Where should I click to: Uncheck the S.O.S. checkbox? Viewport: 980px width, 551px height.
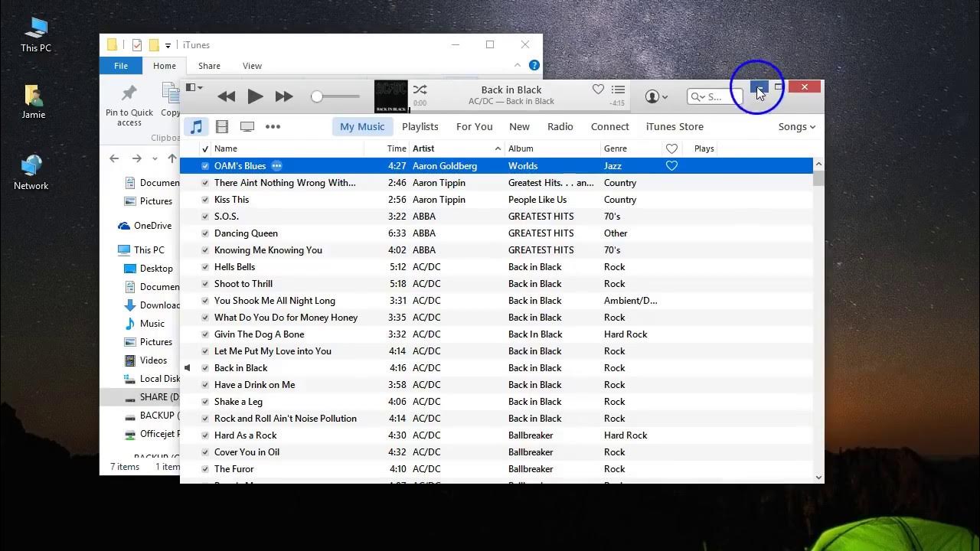(x=204, y=217)
